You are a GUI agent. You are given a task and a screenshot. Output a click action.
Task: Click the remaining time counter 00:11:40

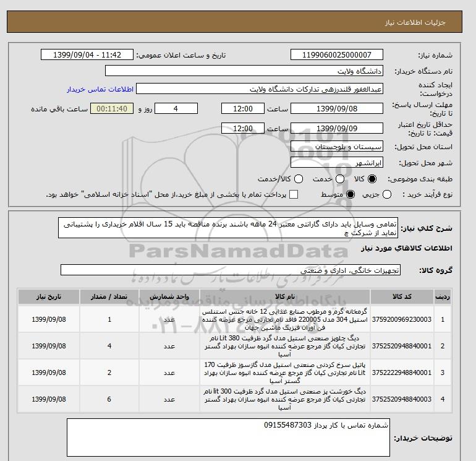112,108
